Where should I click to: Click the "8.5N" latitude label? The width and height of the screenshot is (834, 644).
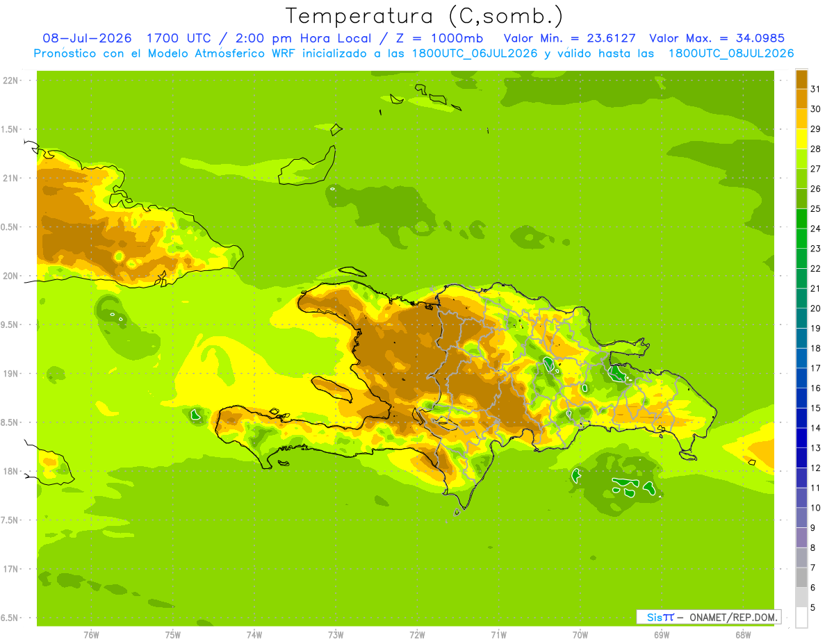tap(10, 422)
